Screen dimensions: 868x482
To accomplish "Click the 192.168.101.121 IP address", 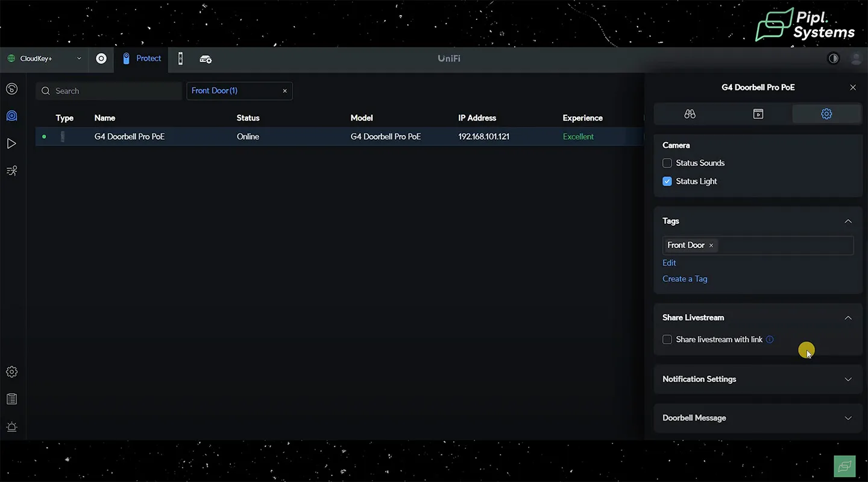I will pos(483,137).
